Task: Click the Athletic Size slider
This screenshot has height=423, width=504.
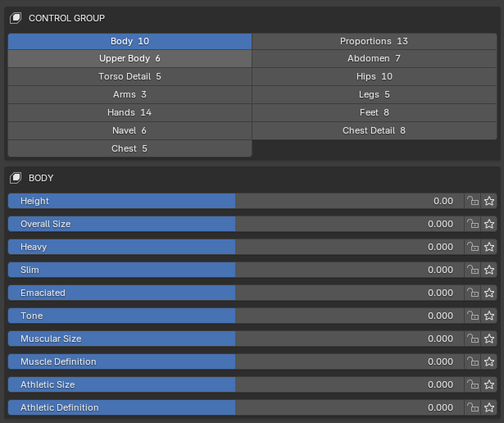Action: [x=236, y=384]
